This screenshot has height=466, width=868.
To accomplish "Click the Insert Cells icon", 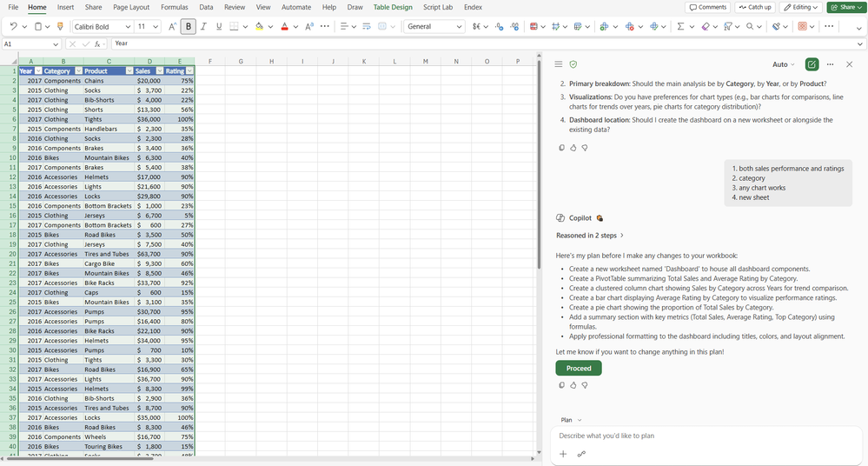I will [604, 26].
